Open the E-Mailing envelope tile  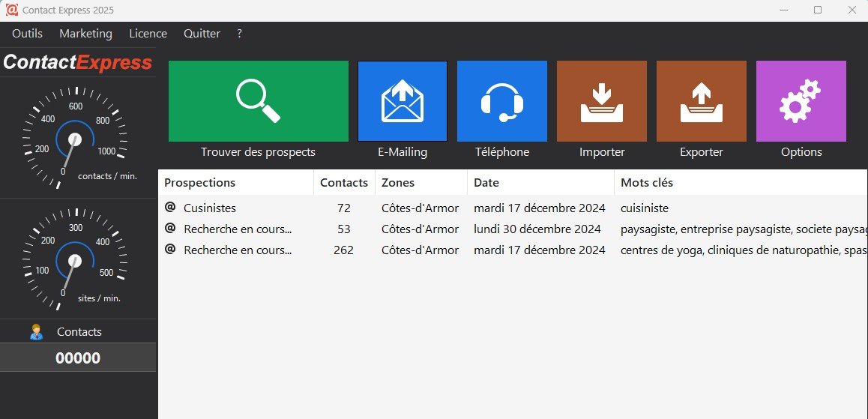pyautogui.click(x=403, y=101)
